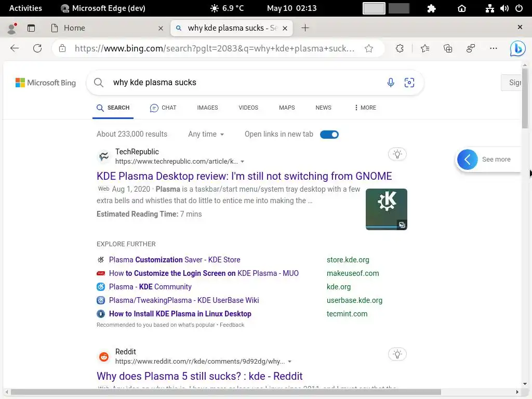This screenshot has height=399, width=532.
Task: Click the Reddit site favicon
Action: click(104, 356)
